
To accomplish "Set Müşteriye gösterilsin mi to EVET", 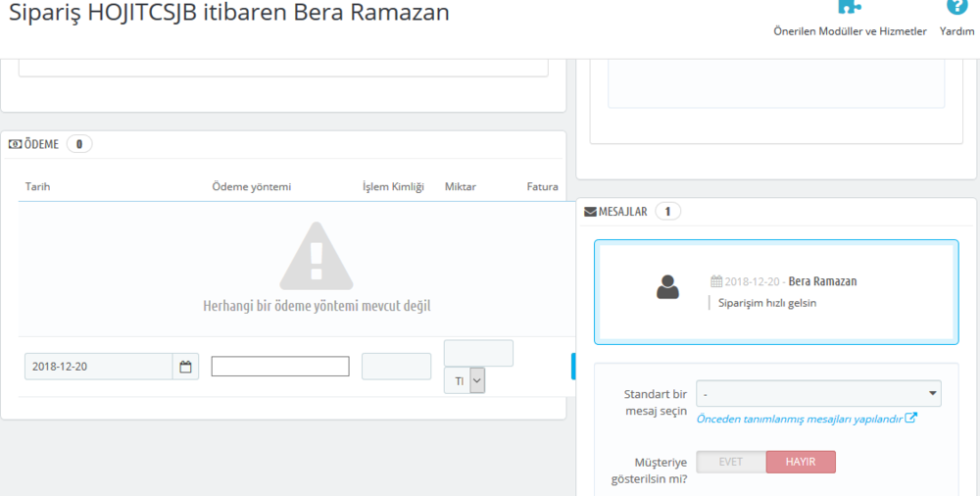I will click(x=731, y=463).
